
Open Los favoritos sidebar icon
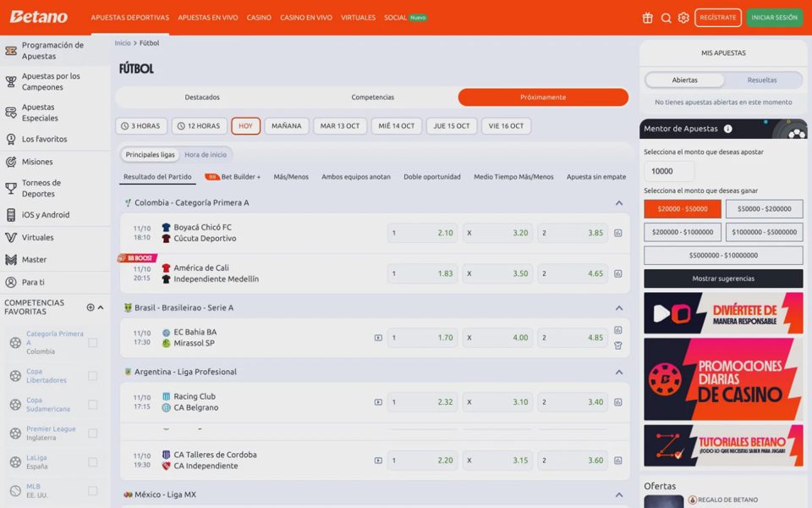click(x=11, y=139)
